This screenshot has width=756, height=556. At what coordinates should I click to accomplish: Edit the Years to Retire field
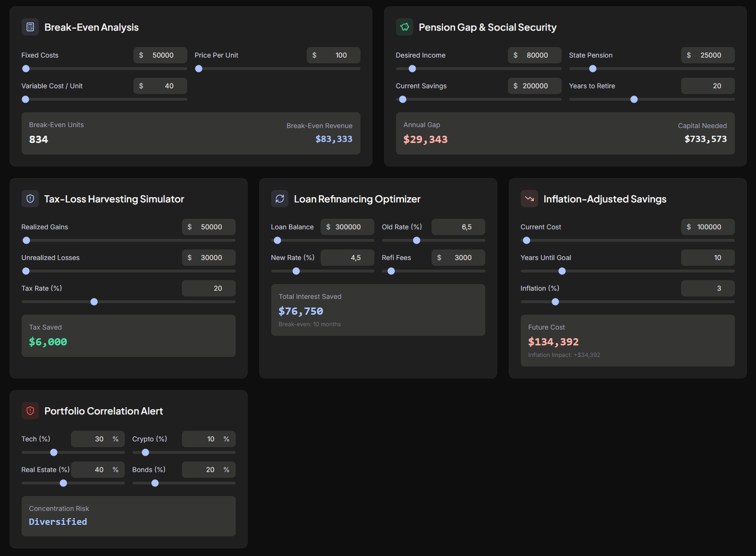708,86
